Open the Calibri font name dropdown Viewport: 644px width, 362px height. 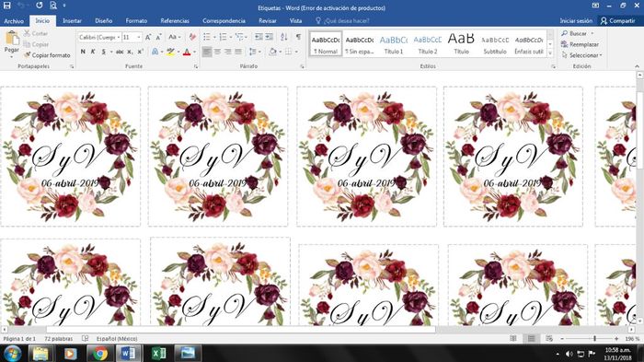click(99, 37)
